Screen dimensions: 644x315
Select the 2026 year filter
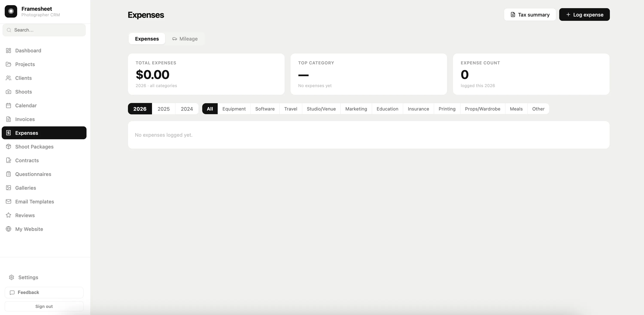pos(140,109)
